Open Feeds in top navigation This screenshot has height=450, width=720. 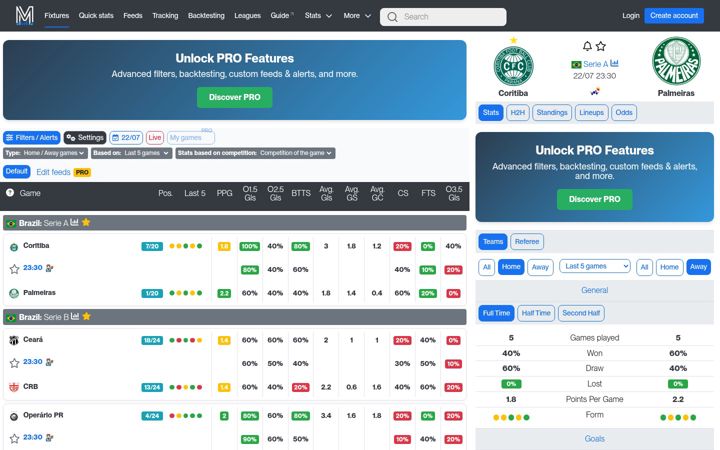point(133,16)
